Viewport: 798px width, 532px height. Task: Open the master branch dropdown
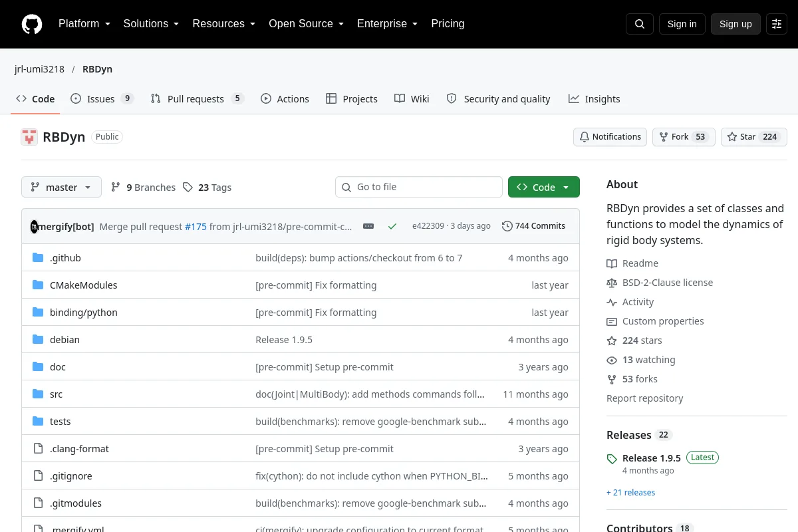coord(61,187)
